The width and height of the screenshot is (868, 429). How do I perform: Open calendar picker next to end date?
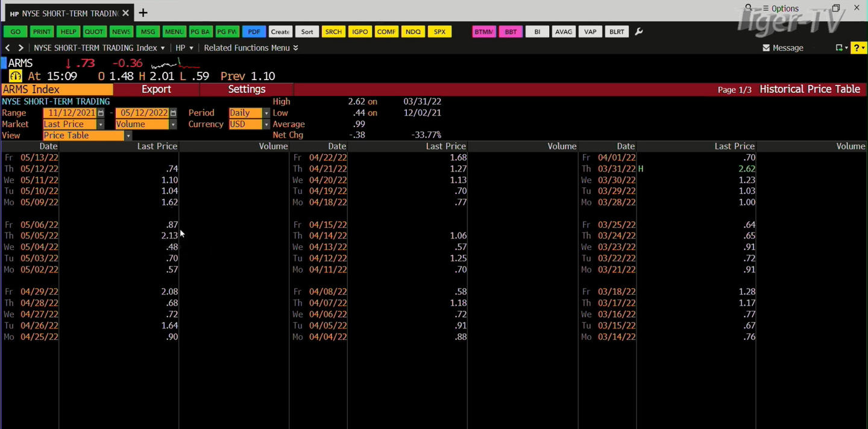tap(173, 113)
